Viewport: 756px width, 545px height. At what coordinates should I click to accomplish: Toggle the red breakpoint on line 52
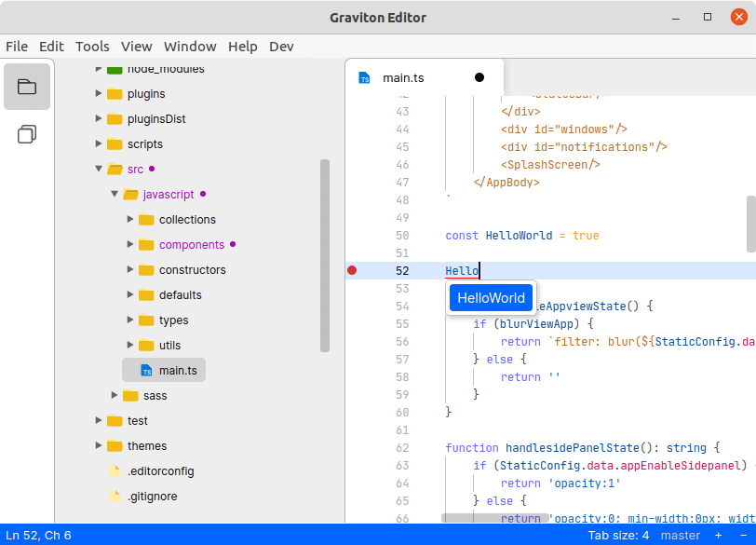[352, 271]
